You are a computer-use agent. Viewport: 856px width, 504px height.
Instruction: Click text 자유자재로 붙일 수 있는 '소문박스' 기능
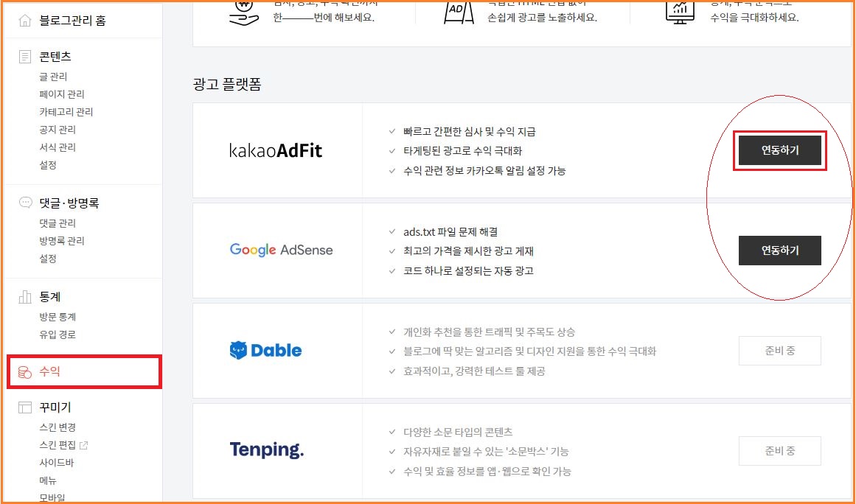pyautogui.click(x=486, y=452)
